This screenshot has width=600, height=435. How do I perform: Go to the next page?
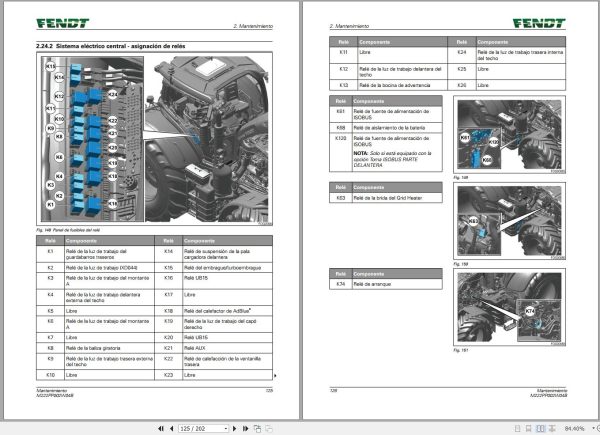point(235,428)
